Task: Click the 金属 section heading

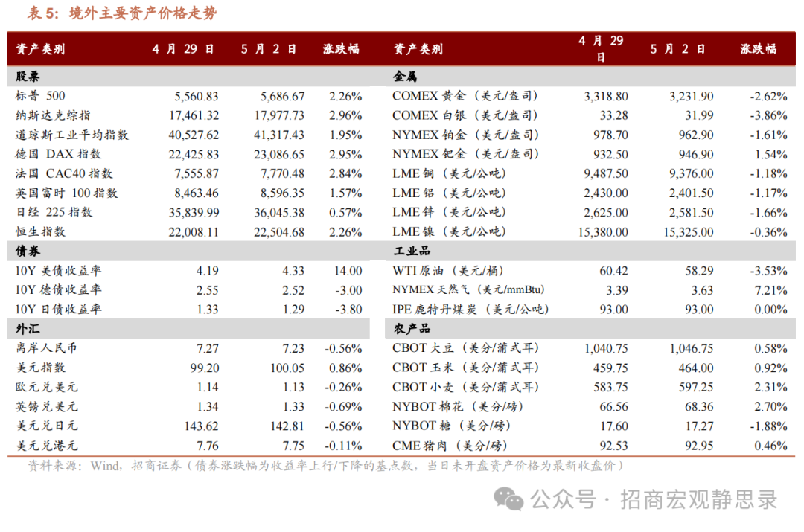Action: (x=405, y=77)
